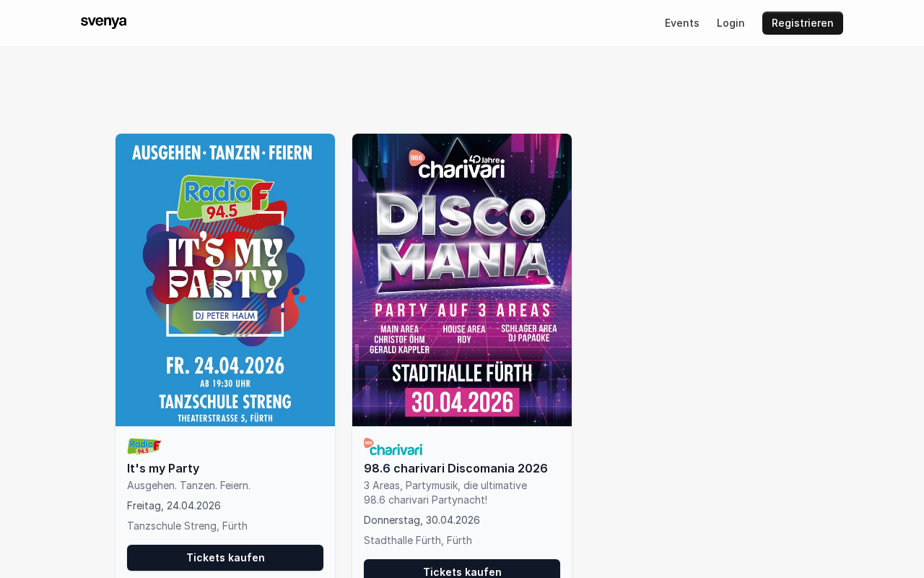This screenshot has height=578, width=924.
Task: Open the Events page from navigation
Action: pyautogui.click(x=681, y=23)
